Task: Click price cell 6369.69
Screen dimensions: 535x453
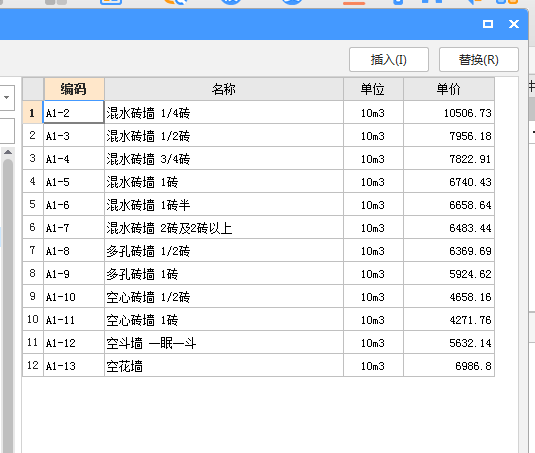Action: click(449, 250)
